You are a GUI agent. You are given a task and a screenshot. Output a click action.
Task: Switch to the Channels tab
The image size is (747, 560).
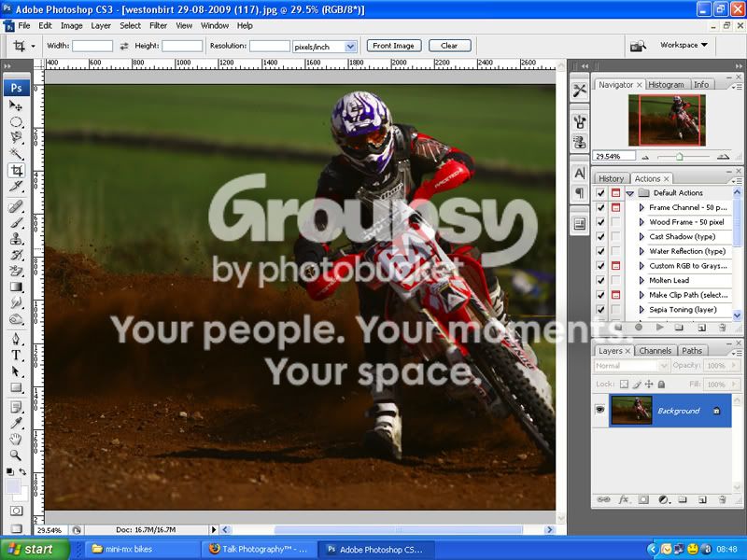(655, 351)
